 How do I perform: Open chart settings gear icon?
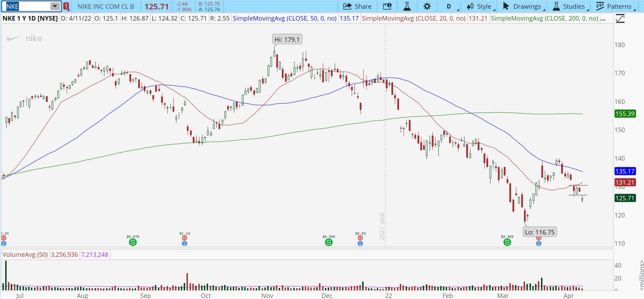[x=427, y=6]
